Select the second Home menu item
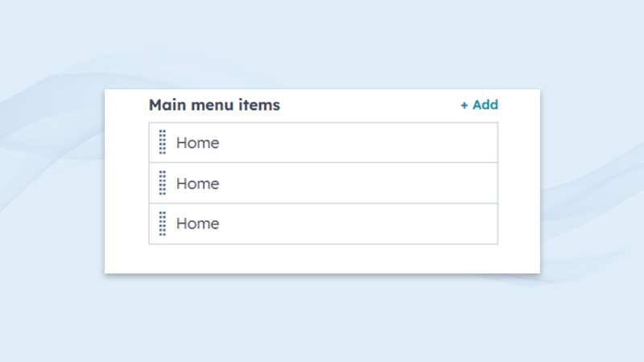Screen dimensions: 644x362 click(198, 183)
